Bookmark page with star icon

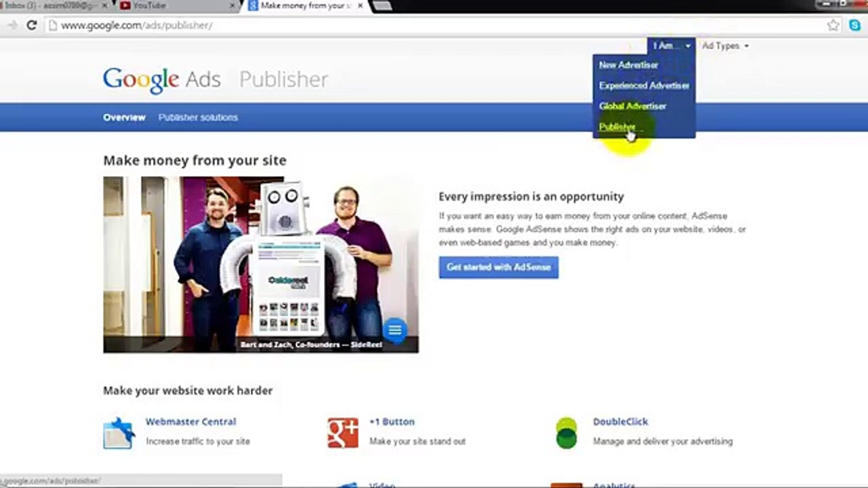click(833, 25)
